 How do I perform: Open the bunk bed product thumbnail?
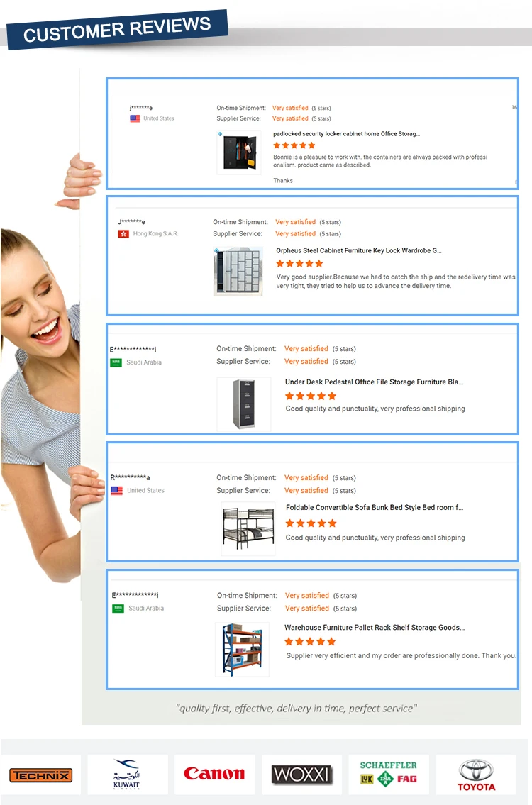[248, 529]
